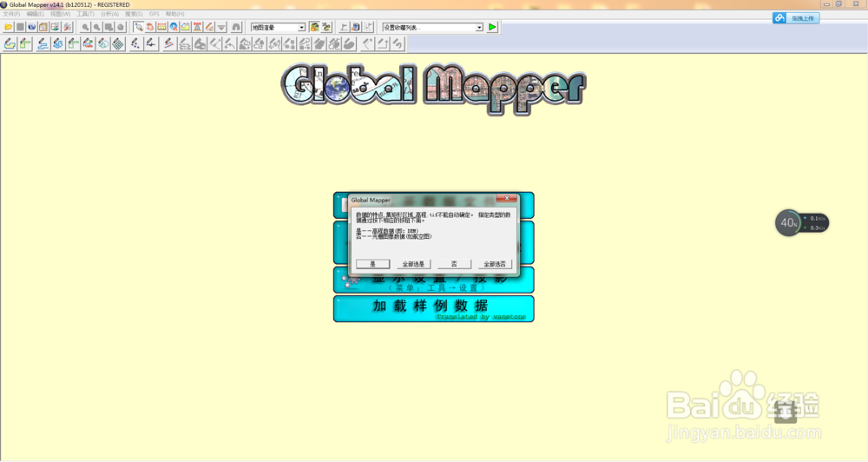
Task: Click the grid create digitizer icon
Action: (118, 43)
